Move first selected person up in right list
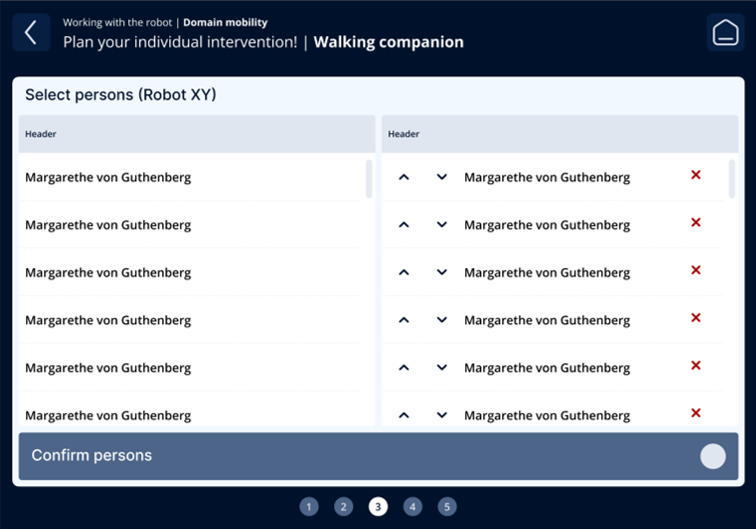 click(404, 177)
